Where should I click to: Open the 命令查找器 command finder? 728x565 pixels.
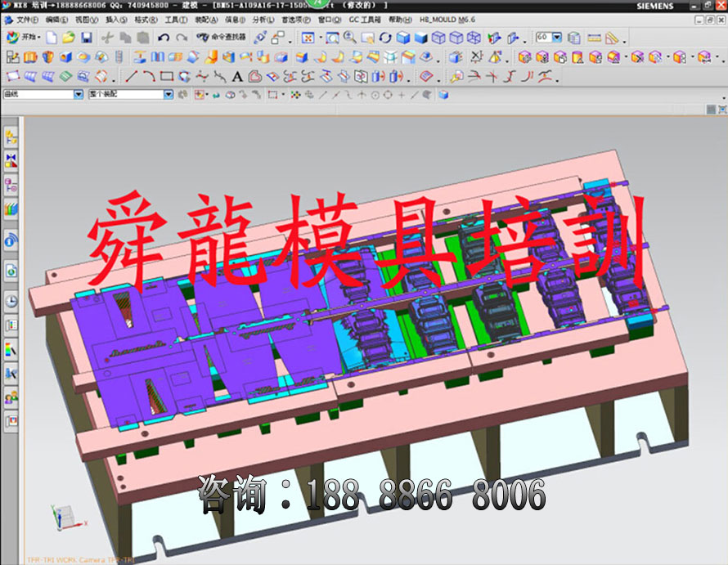[x=221, y=37]
